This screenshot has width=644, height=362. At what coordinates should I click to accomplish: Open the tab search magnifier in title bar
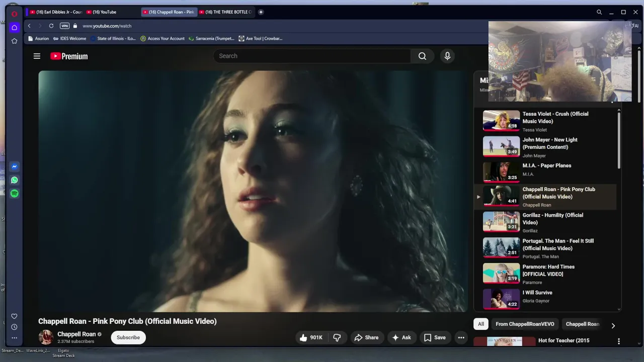pyautogui.click(x=599, y=12)
